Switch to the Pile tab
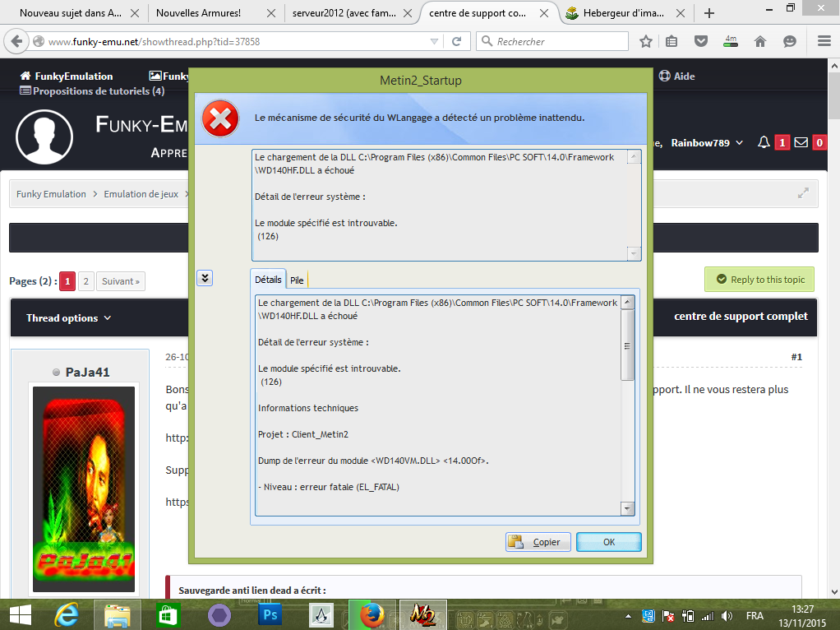840x630 pixels. [297, 280]
